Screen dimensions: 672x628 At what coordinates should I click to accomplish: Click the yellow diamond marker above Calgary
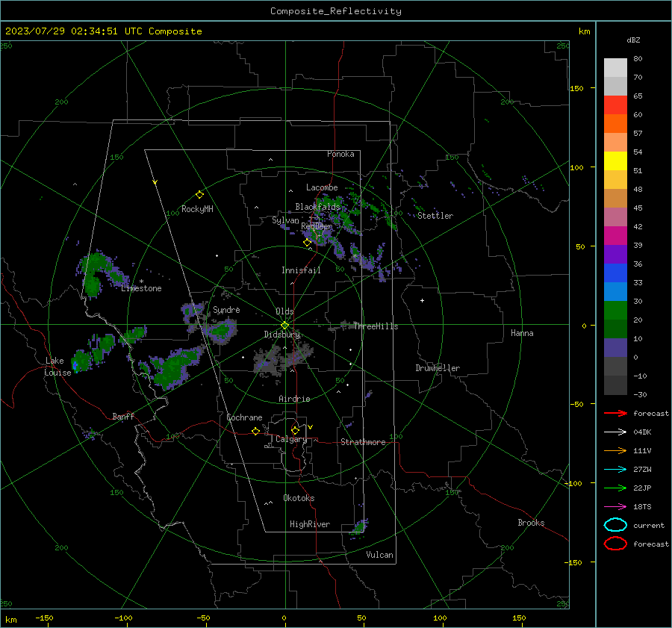tap(295, 430)
